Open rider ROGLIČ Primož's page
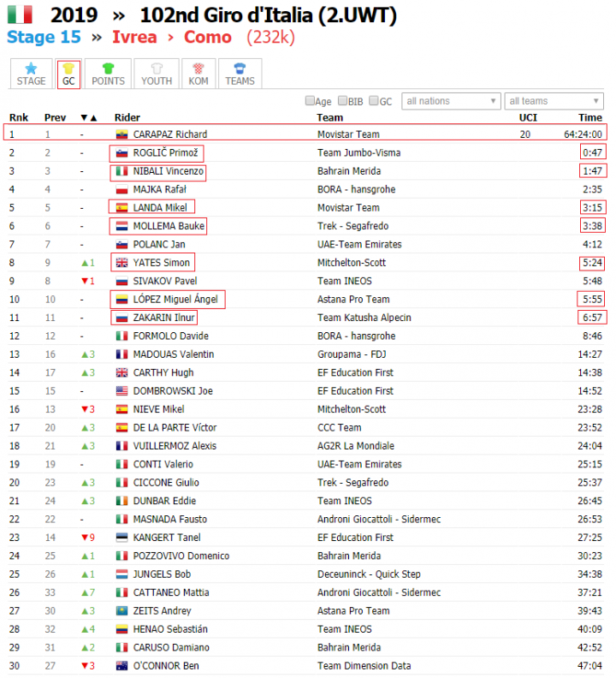The width and height of the screenshot is (616, 678). [165, 152]
